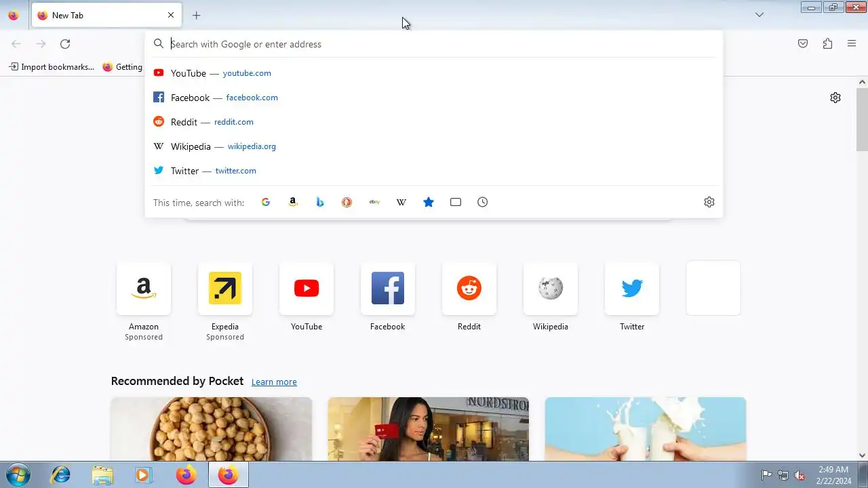868x488 pixels.
Task: Open the network tray icon
Action: pos(783,475)
